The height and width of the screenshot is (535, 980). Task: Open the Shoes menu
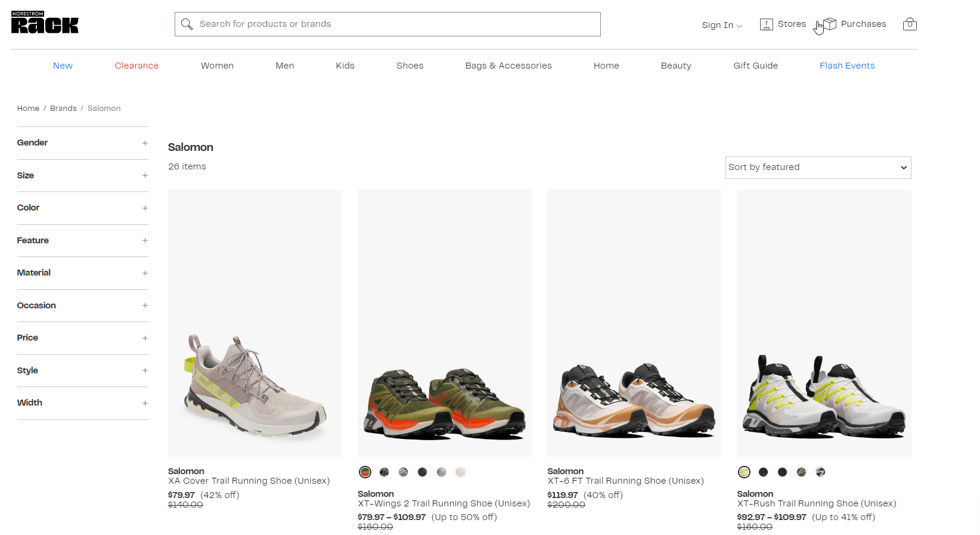pos(410,66)
